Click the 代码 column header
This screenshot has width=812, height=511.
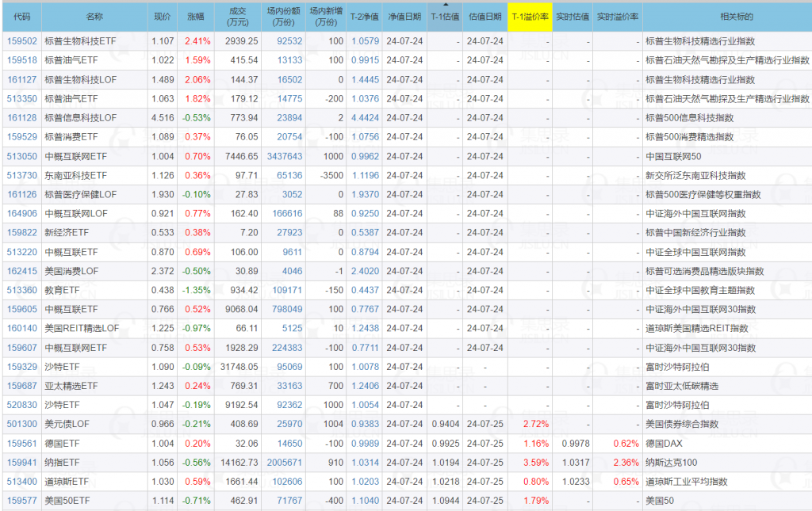coord(21,17)
